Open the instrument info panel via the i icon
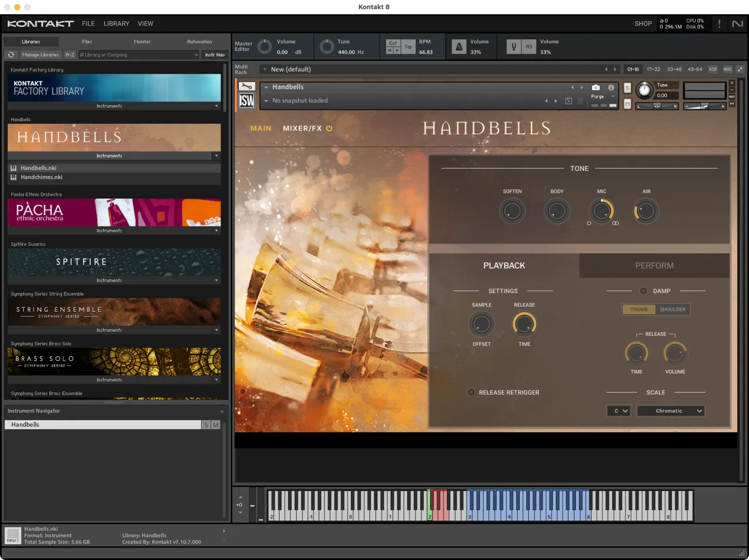This screenshot has width=749, height=560. pos(611,87)
